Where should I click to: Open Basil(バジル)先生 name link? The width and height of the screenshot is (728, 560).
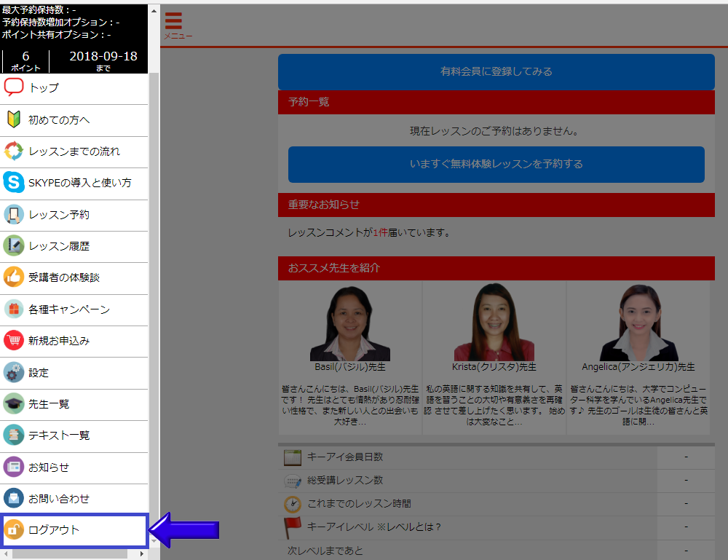tap(350, 367)
